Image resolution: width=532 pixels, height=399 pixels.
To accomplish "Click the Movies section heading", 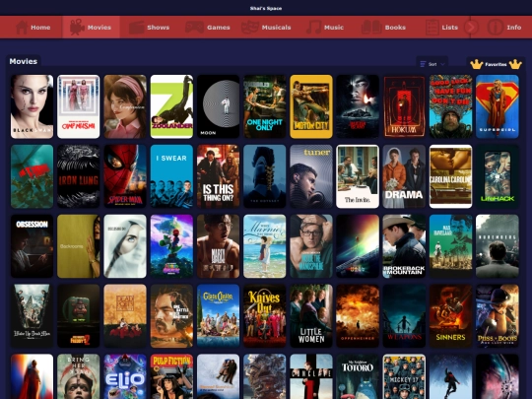I will point(24,61).
